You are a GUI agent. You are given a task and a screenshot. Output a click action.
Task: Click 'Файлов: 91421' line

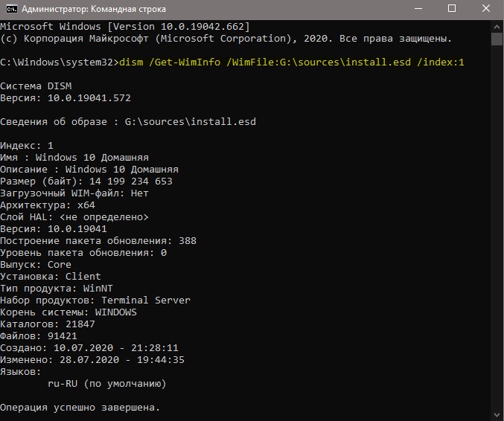39,336
